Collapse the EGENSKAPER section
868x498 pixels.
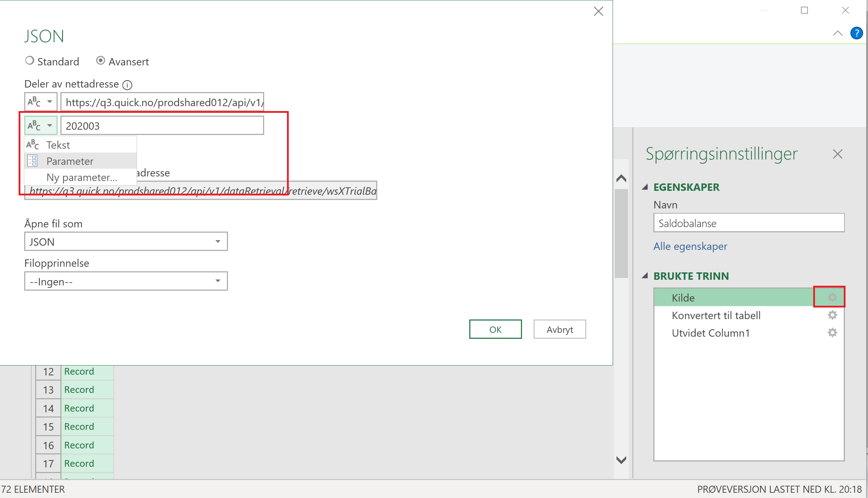coord(645,187)
